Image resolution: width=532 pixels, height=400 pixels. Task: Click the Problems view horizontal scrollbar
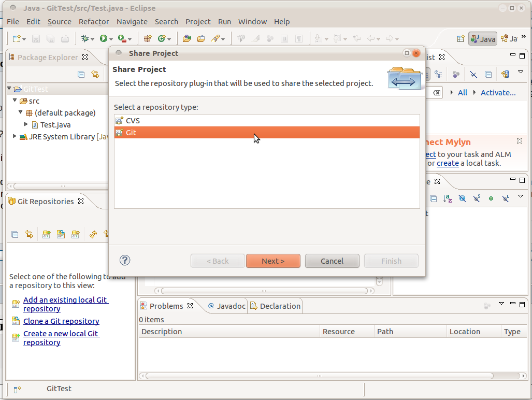(x=319, y=376)
